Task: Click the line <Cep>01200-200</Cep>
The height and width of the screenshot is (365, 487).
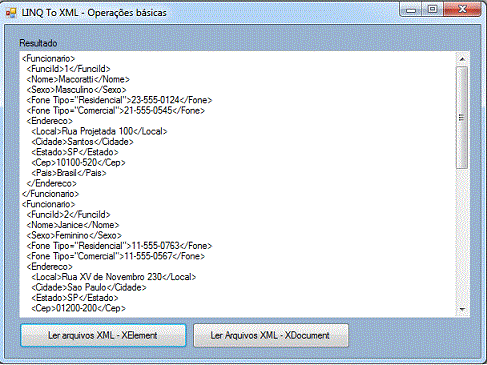Action: point(78,308)
